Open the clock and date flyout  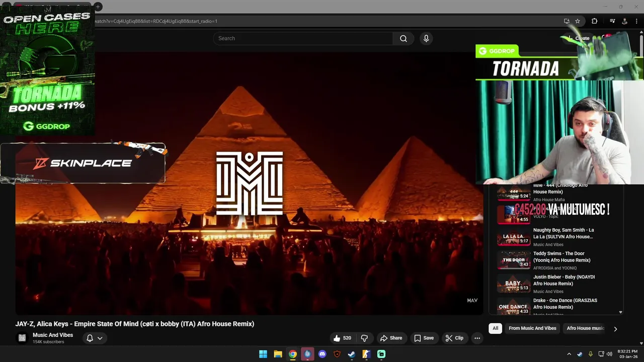pos(627,354)
